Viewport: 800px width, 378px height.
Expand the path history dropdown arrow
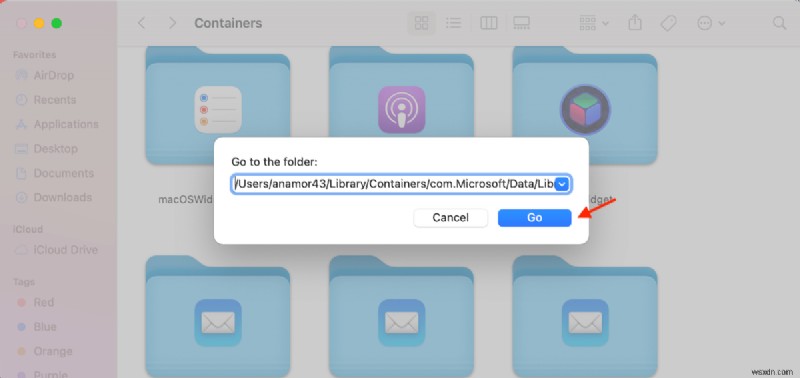click(x=562, y=185)
